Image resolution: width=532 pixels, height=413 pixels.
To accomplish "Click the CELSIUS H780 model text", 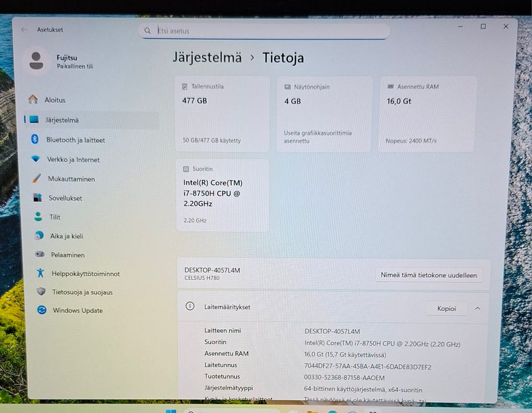I will pos(202,278).
